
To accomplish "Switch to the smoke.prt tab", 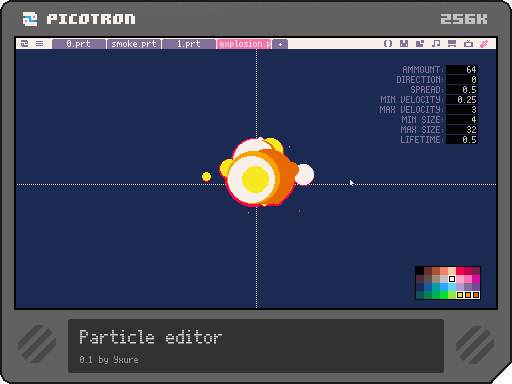I will (x=134, y=44).
